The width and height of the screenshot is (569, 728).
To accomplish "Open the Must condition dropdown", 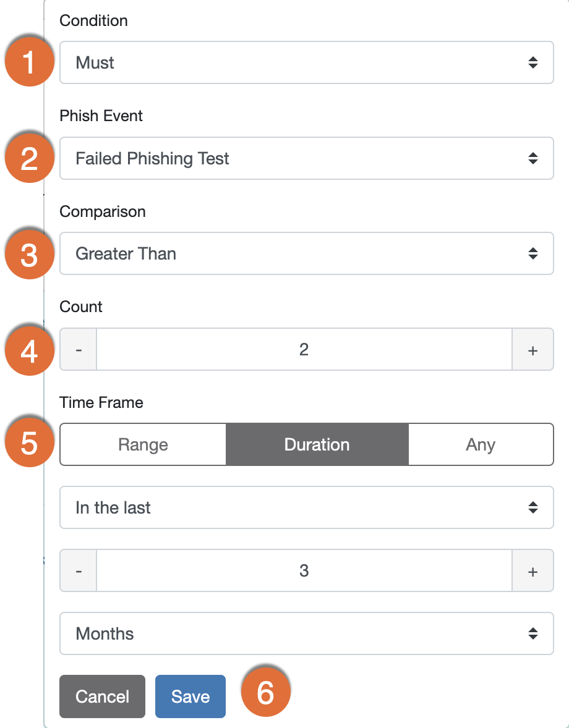I will coord(306,62).
